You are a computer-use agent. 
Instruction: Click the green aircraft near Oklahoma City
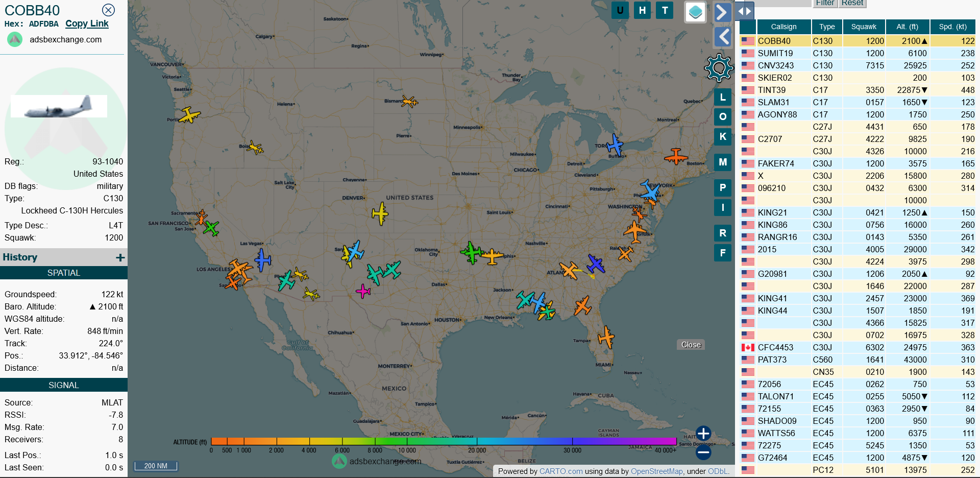click(x=471, y=253)
